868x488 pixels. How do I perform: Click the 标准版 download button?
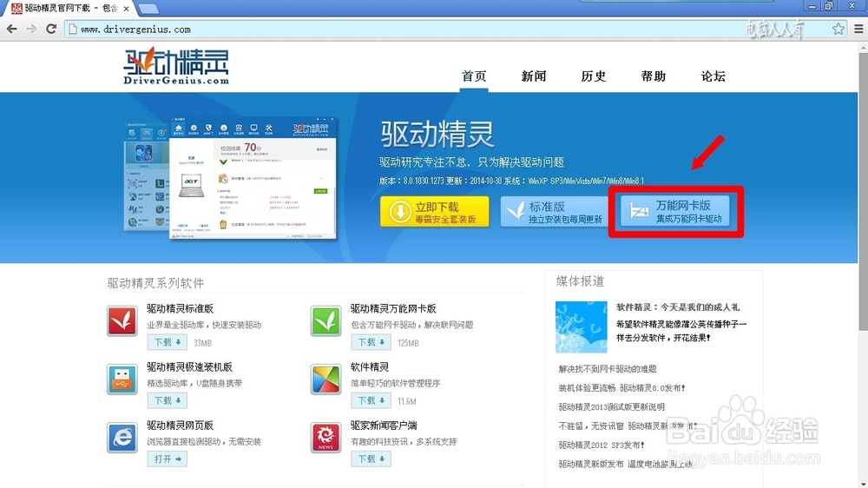[x=554, y=212]
